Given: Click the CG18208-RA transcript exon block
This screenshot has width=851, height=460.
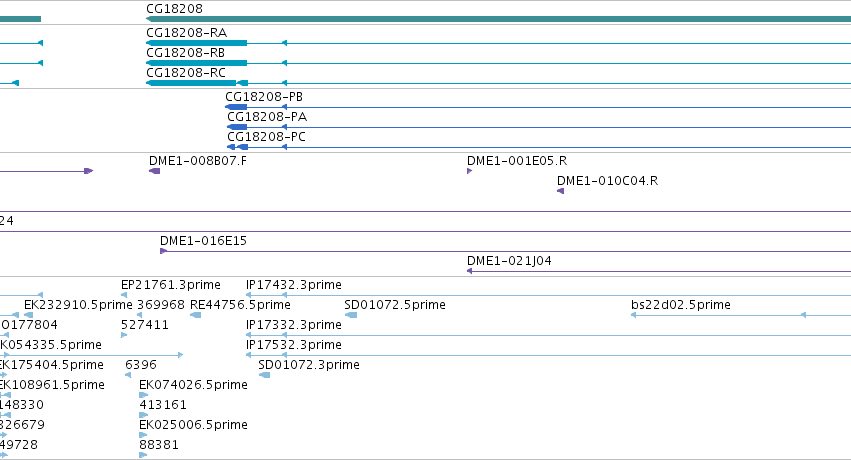Looking at the screenshot, I should [196, 43].
